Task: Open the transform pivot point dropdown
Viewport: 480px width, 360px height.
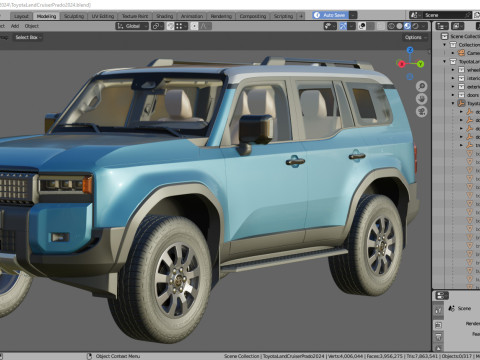Action: [x=157, y=26]
